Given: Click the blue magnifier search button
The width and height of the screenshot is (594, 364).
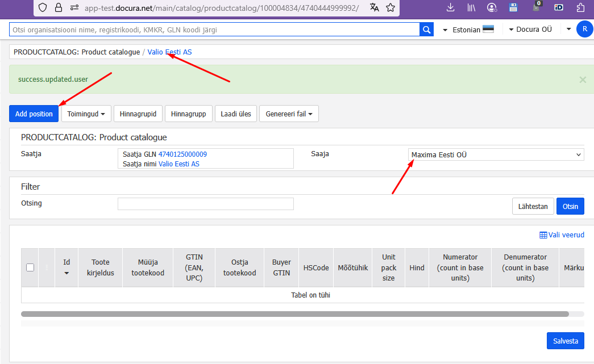Looking at the screenshot, I should tap(426, 30).
